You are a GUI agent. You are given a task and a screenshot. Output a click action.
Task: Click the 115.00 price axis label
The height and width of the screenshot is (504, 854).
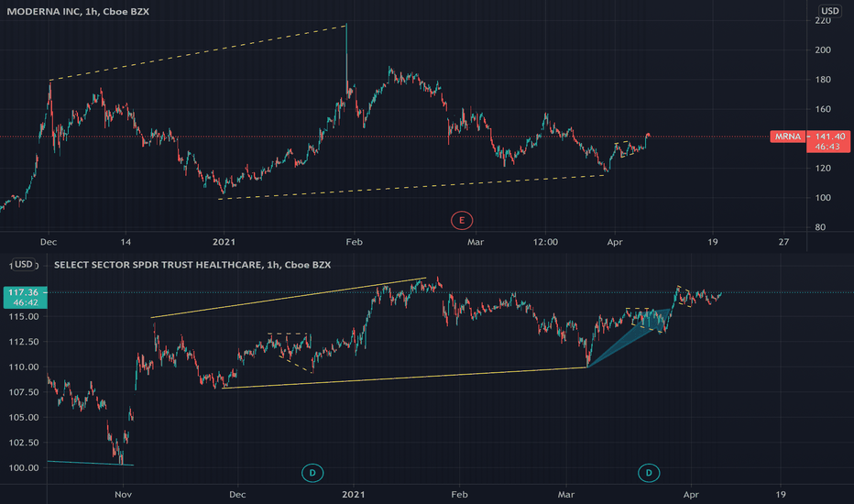click(24, 316)
